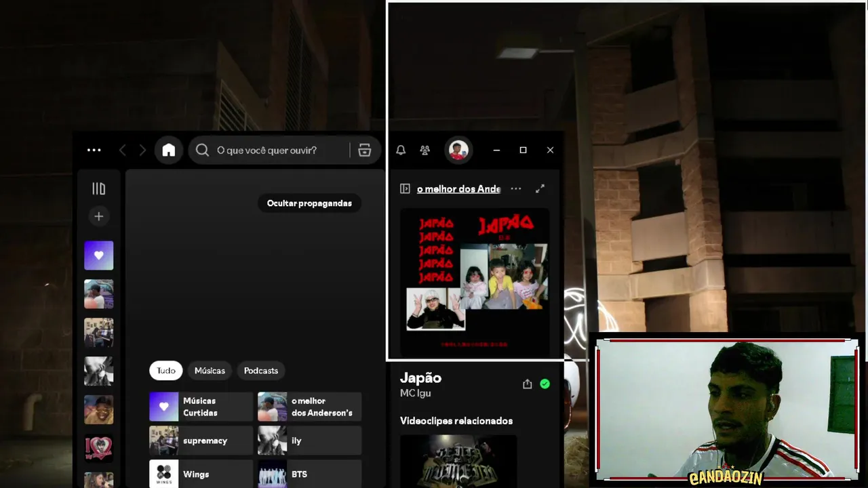The height and width of the screenshot is (488, 868).
Task: Toggle the green saved checkmark for Japão
Action: pyautogui.click(x=545, y=384)
